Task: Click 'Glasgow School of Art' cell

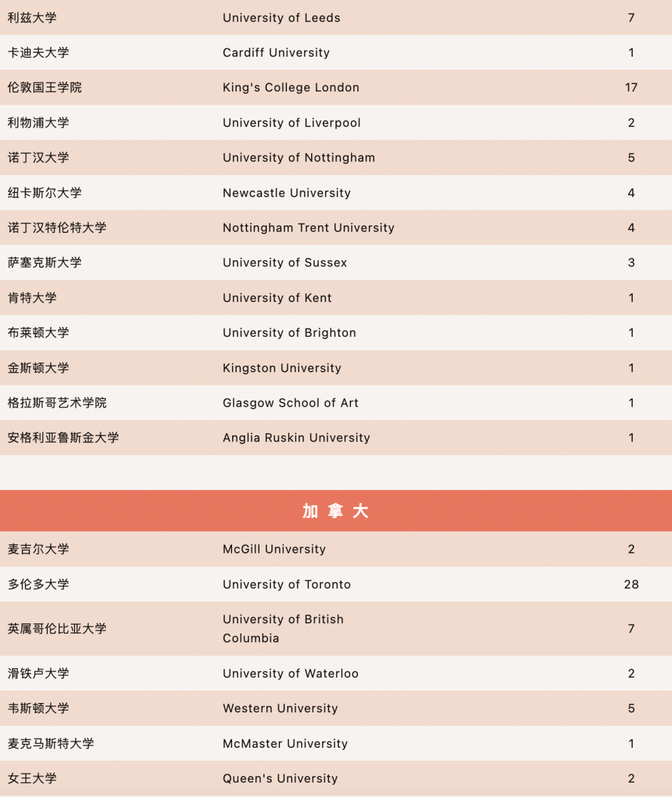Action: click(291, 403)
